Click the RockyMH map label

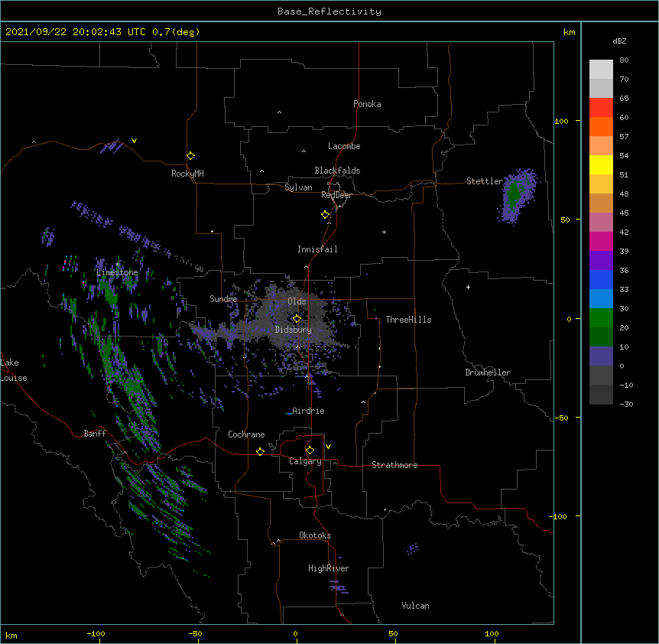(187, 174)
